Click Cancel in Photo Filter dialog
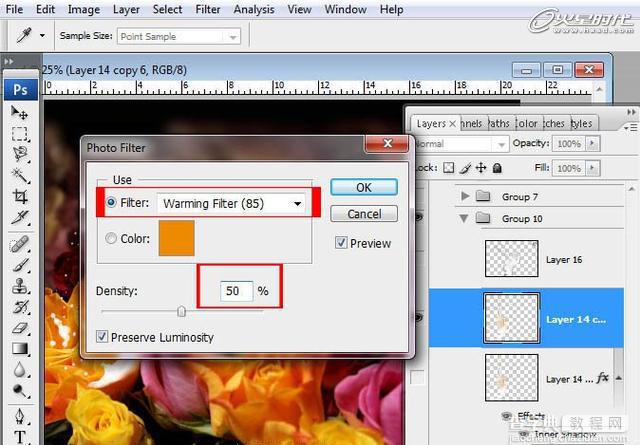 click(x=364, y=214)
